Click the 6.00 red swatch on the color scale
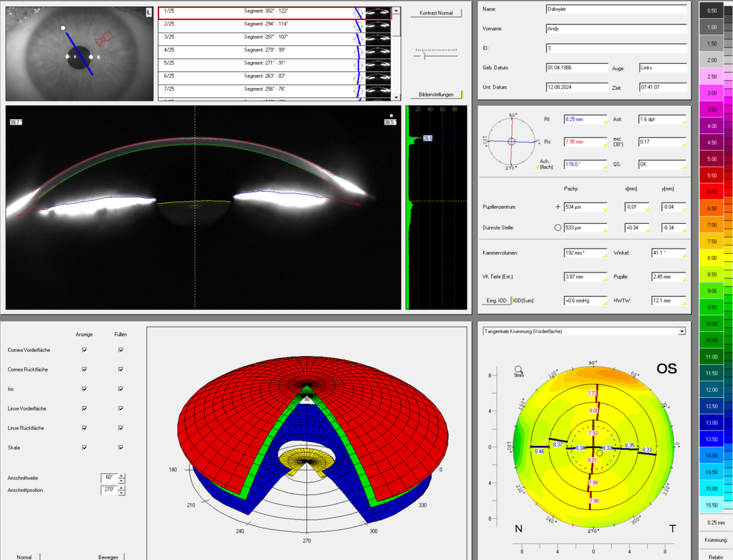The image size is (733, 560). [711, 191]
